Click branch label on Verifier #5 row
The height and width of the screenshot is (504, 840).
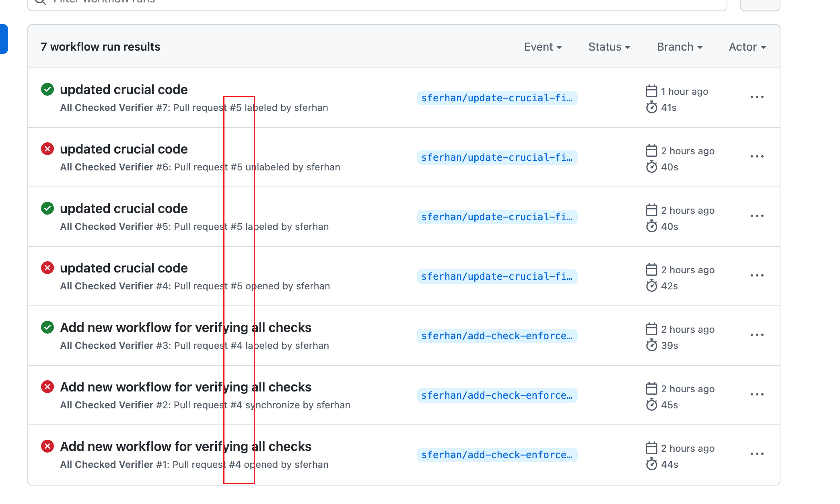pyautogui.click(x=497, y=217)
